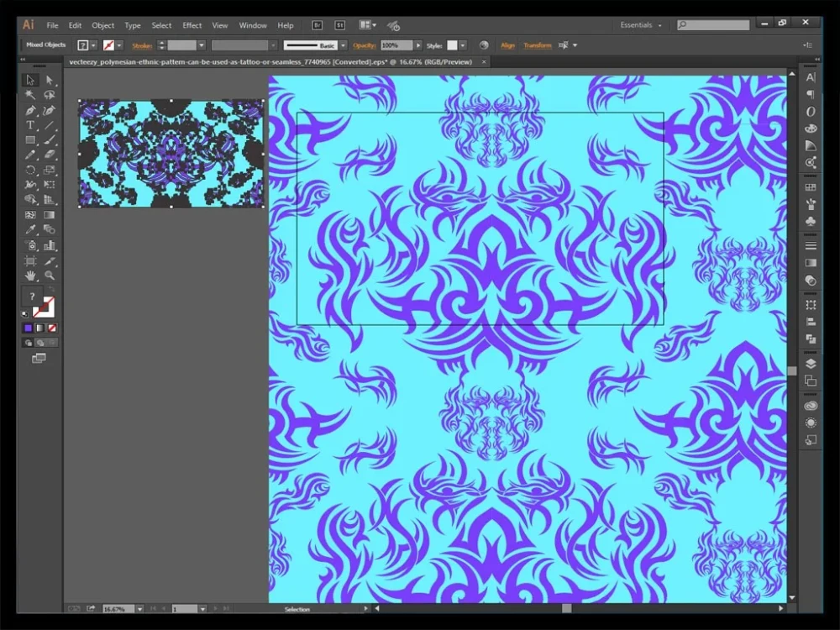Open the fill color dropdown arrow
The width and height of the screenshot is (840, 630).
click(93, 45)
